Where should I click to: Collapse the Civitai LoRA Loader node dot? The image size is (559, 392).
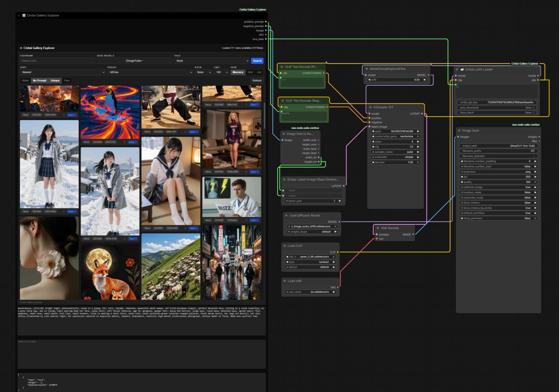pos(457,69)
